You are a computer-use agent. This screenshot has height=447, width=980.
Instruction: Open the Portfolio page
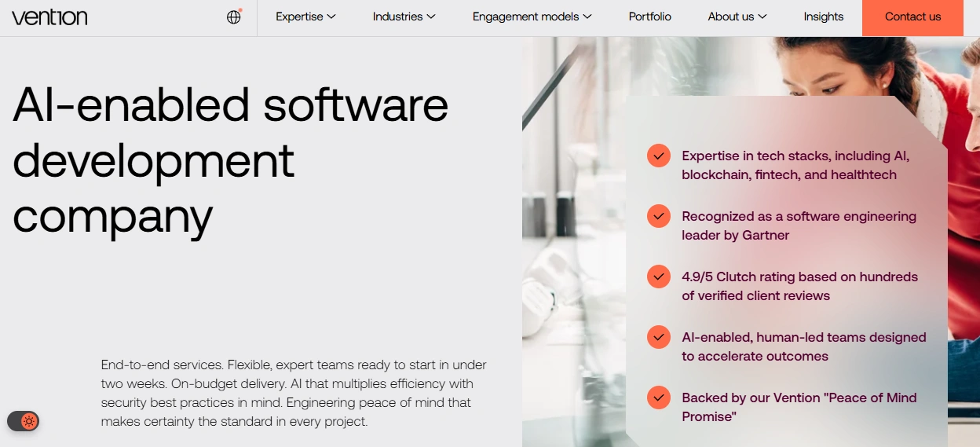[x=650, y=16]
